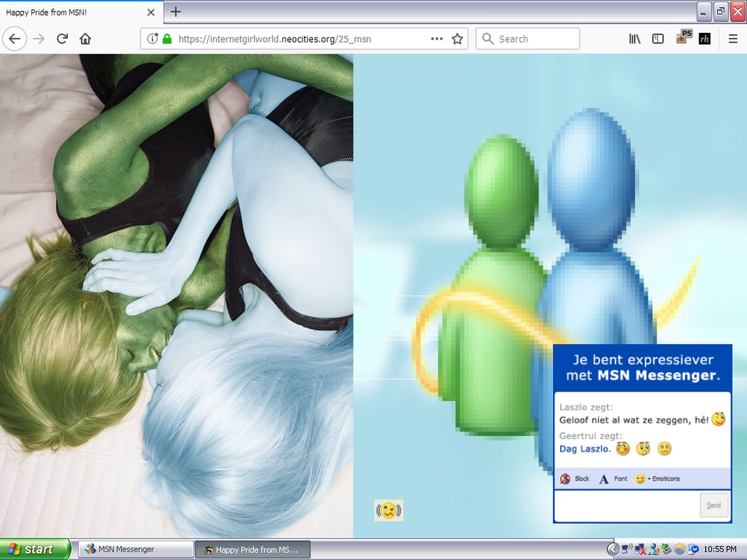Viewport: 747px width, 560px height.
Task: Open the Windows Start menu
Action: point(35,549)
